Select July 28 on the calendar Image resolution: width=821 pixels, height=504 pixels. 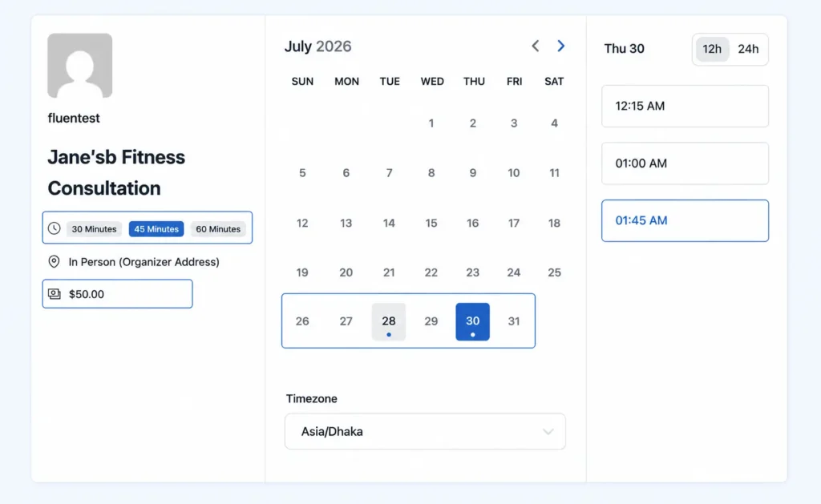pyautogui.click(x=389, y=321)
